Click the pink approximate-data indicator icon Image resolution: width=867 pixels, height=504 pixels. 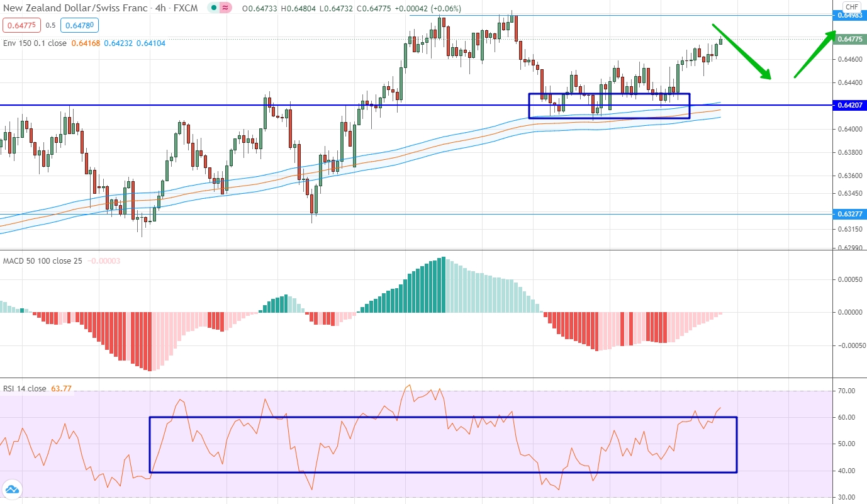(226, 9)
